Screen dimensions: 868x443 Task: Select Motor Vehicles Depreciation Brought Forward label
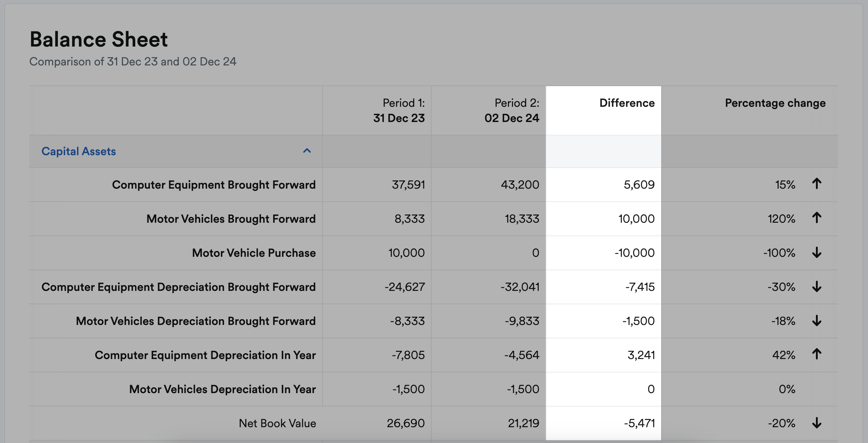196,321
